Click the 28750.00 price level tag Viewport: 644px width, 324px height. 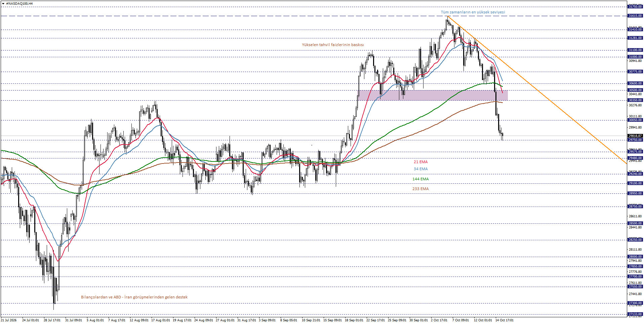635,207
